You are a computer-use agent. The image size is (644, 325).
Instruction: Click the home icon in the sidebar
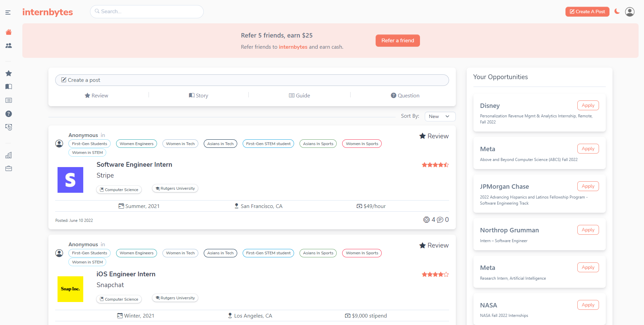[x=9, y=32]
